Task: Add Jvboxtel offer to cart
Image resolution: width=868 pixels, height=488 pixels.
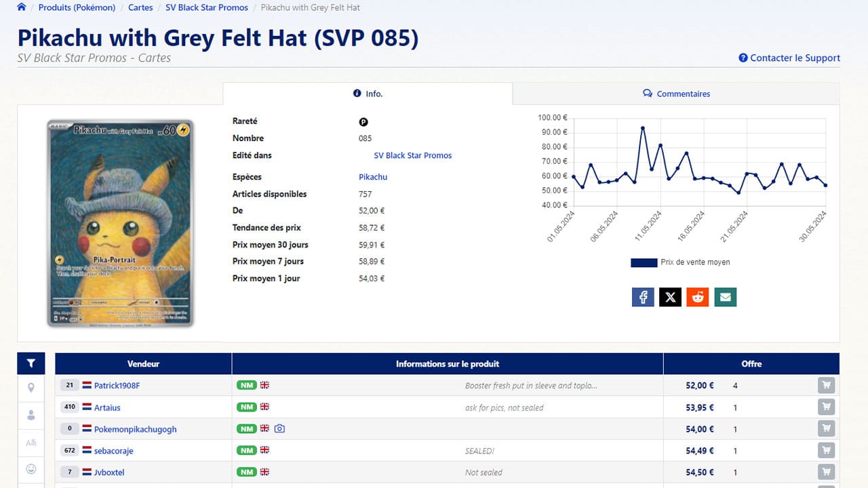Action: (x=826, y=472)
